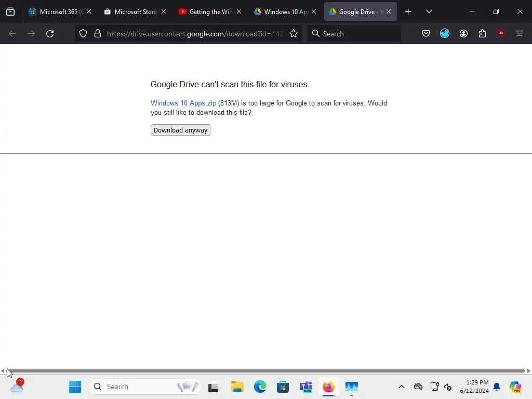This screenshot has height=399, width=532.
Task: Open the Firefox account menu
Action: pos(464,33)
